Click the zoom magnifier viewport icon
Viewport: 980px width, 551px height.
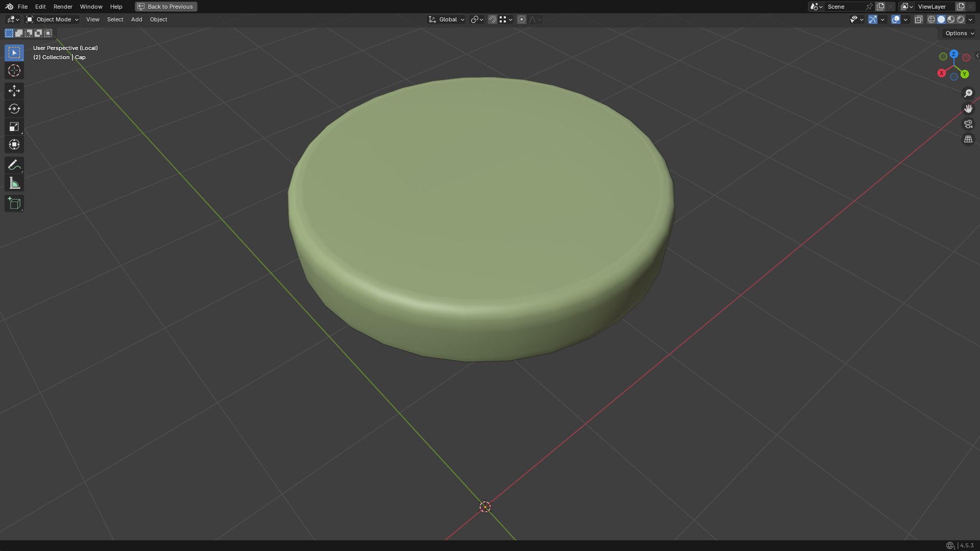click(x=968, y=93)
